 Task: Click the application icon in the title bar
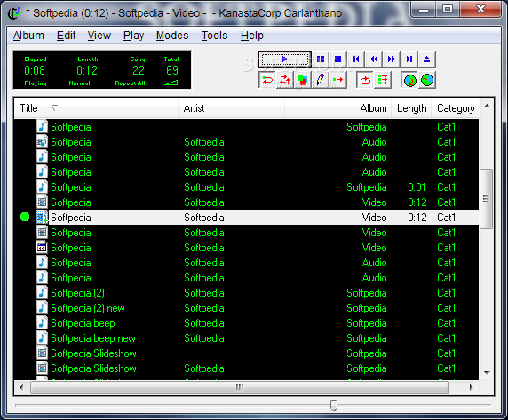(x=14, y=13)
